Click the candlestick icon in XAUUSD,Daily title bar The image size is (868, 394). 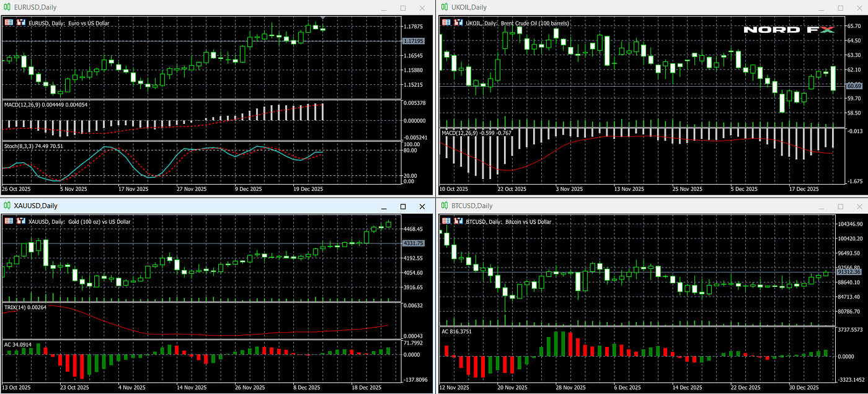click(7, 206)
